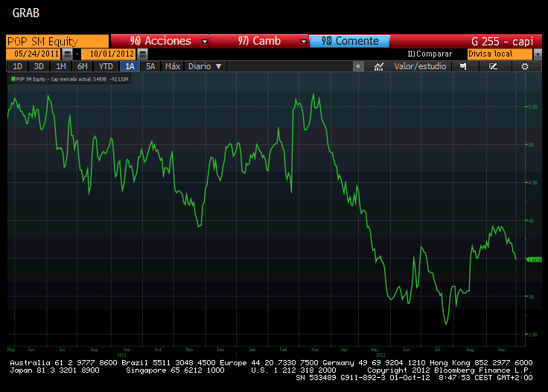The width and height of the screenshot is (548, 392).
Task: Click the Nov x-axis month label
Action: tap(189, 350)
